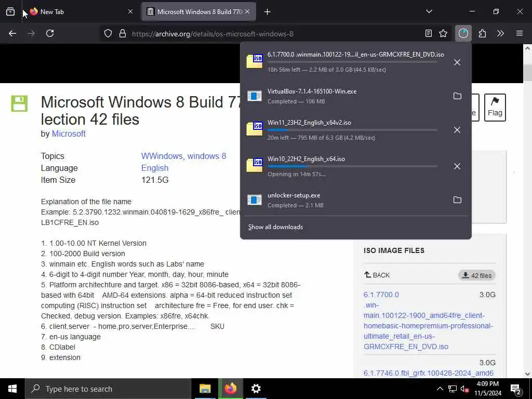Open tracking protection shield icon
Image resolution: width=532 pixels, height=399 pixels.
click(x=108, y=34)
